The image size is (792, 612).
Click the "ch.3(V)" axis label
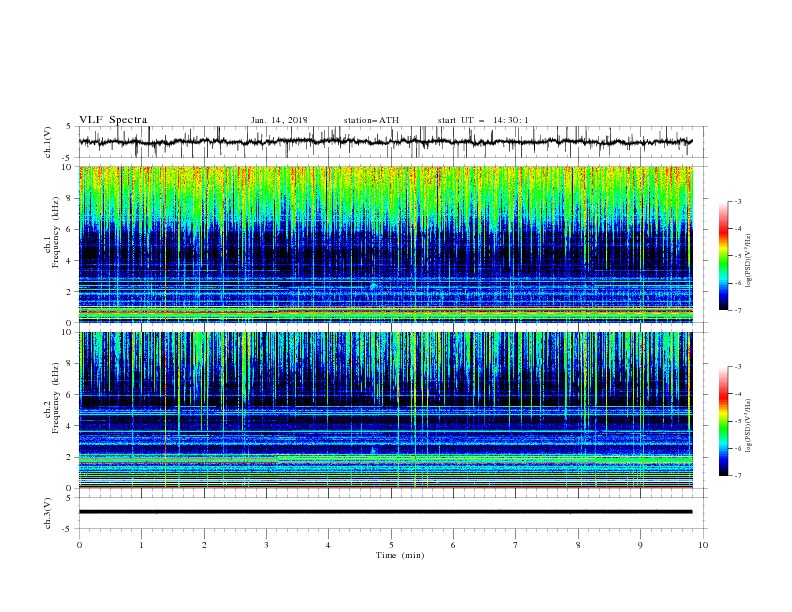coord(48,513)
